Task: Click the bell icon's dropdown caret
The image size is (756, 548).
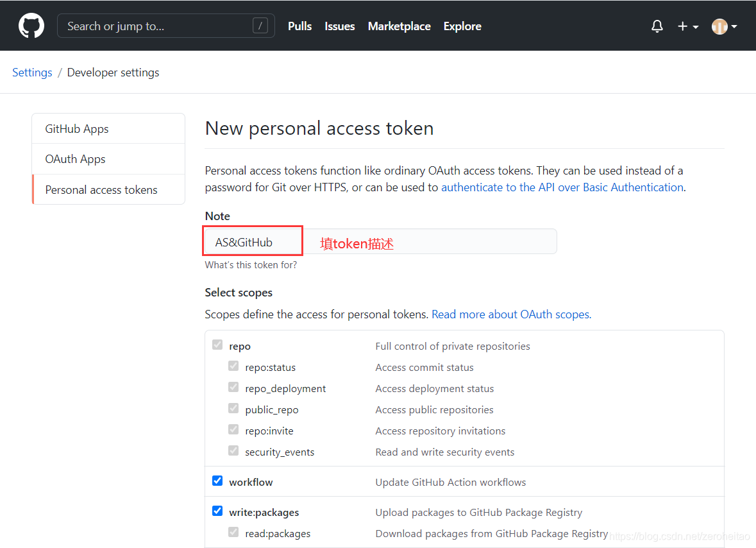Action: coord(657,26)
